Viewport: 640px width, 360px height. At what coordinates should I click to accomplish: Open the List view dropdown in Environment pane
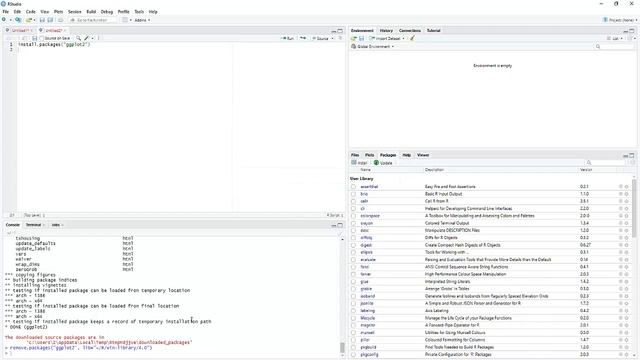(615, 38)
